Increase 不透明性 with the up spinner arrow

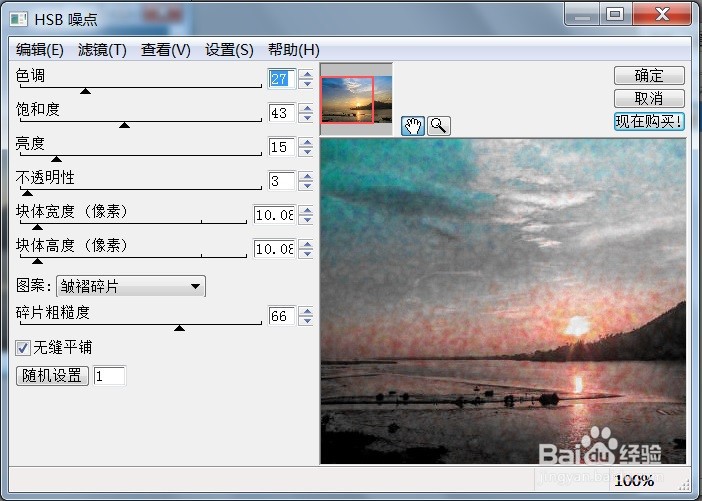pos(307,176)
